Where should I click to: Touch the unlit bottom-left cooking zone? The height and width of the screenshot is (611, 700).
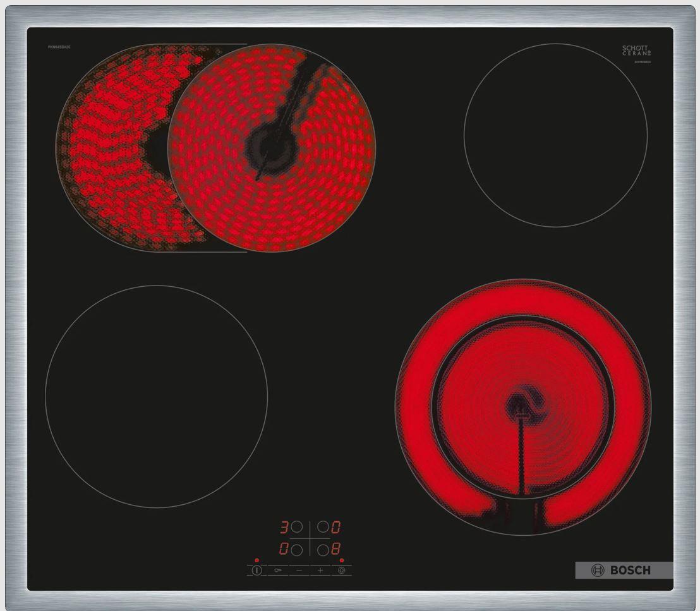pos(156,396)
